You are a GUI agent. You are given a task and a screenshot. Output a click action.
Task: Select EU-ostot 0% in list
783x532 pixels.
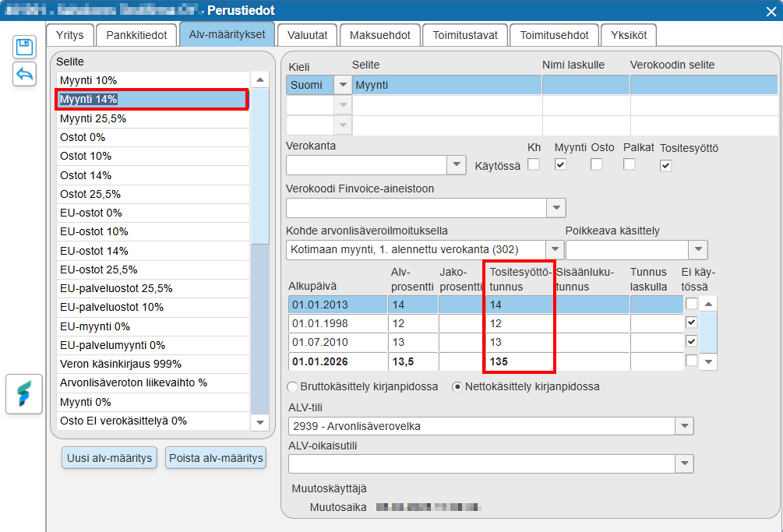tap(153, 213)
